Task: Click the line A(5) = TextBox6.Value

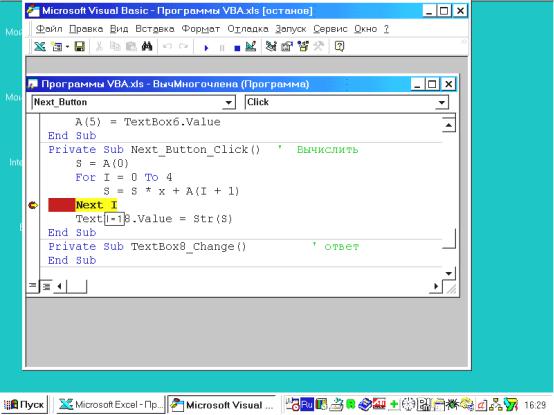Action: [x=148, y=122]
